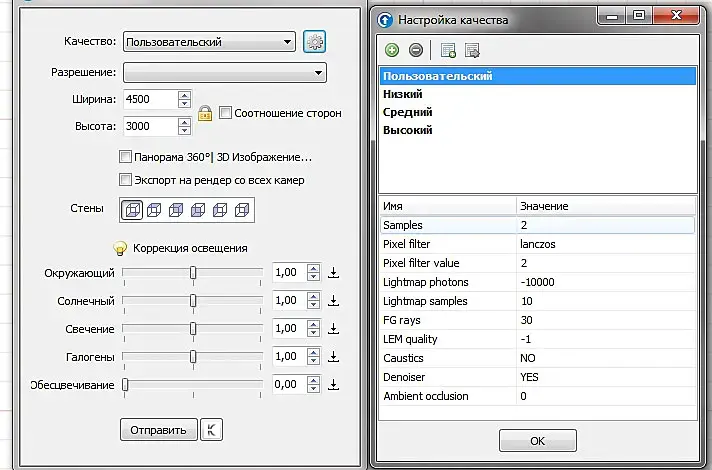Reset Окружающий value with download arrow icon
This screenshot has width=712, height=470.
click(x=334, y=272)
